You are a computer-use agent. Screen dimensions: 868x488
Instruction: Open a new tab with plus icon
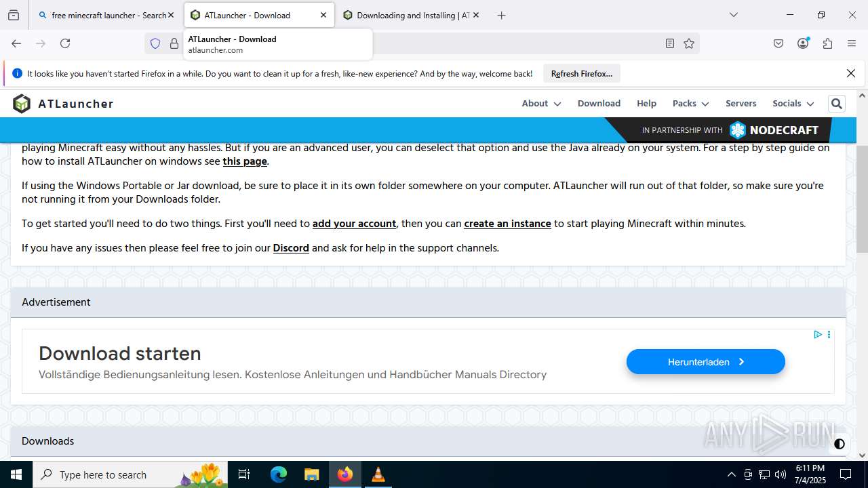tap(501, 15)
